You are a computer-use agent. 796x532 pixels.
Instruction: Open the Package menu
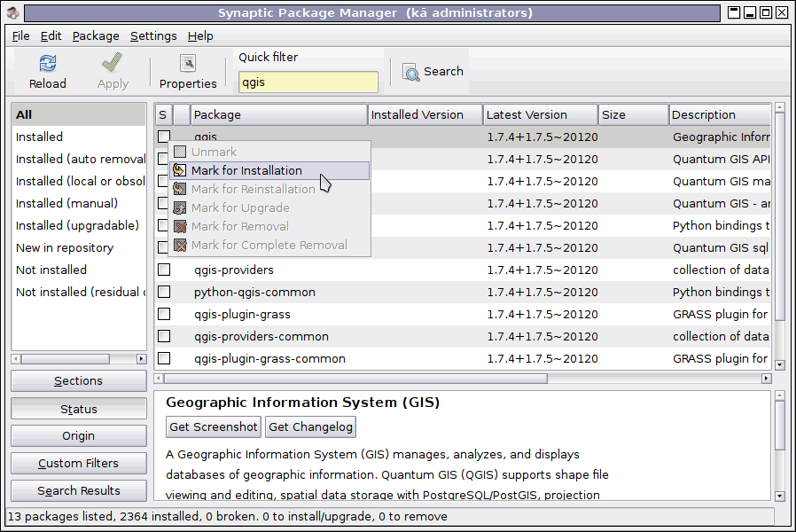(96, 36)
